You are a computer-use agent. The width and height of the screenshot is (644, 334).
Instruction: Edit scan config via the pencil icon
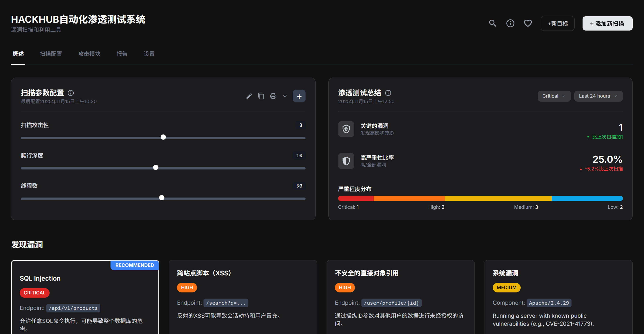pos(249,96)
